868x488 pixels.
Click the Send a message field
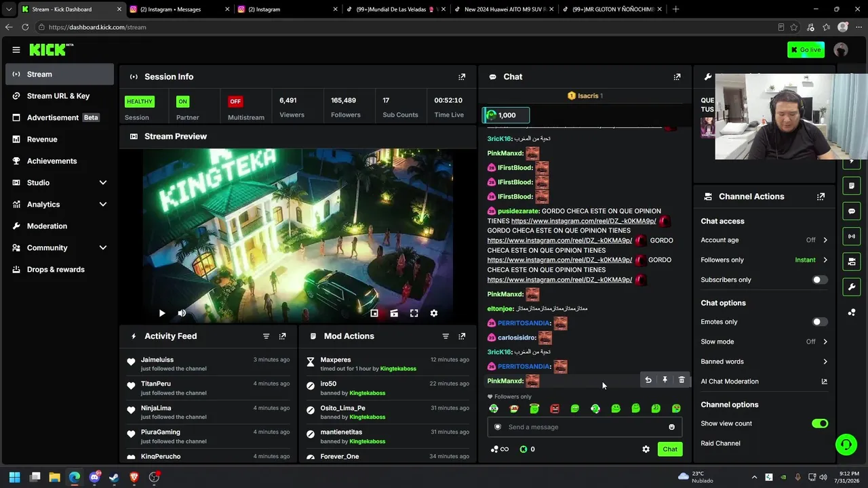[585, 427]
